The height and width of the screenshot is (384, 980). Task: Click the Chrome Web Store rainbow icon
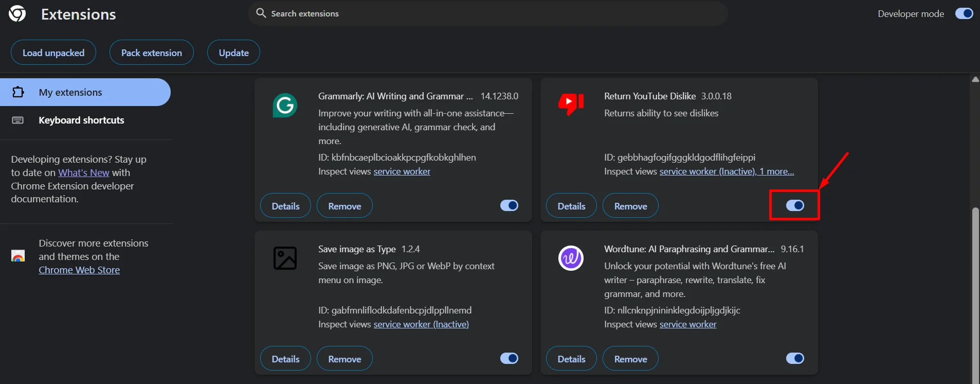18,256
